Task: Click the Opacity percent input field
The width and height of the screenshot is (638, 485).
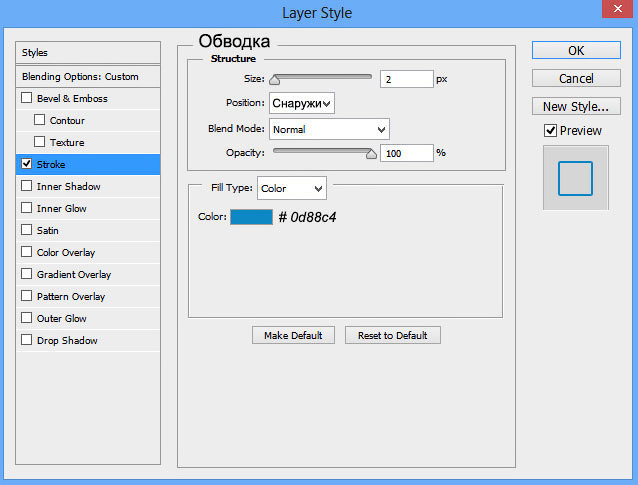Action: tap(406, 153)
